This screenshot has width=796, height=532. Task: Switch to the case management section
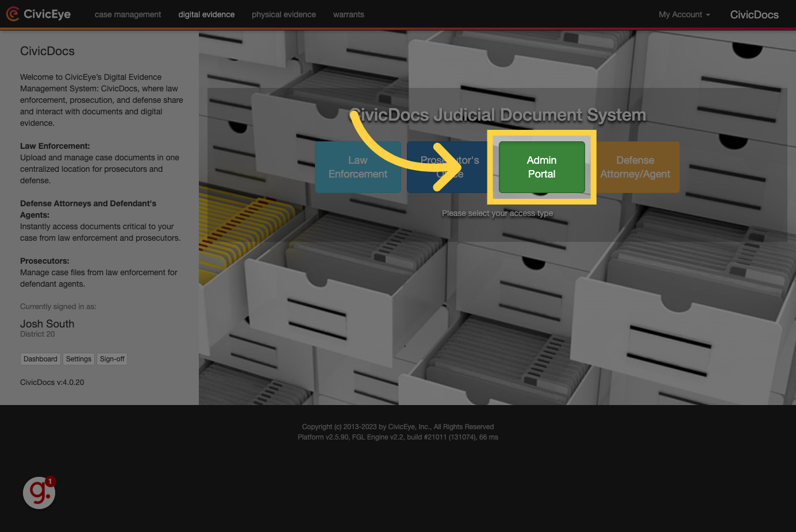click(x=128, y=14)
